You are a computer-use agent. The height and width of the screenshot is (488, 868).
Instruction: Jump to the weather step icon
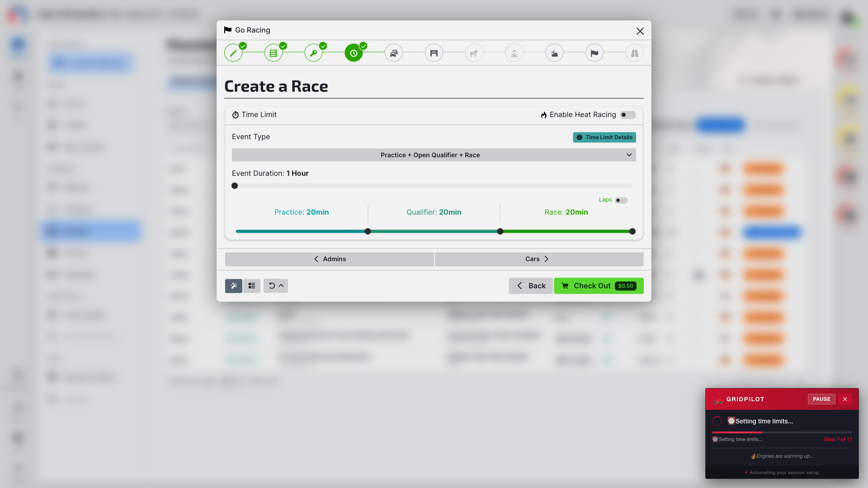point(554,53)
